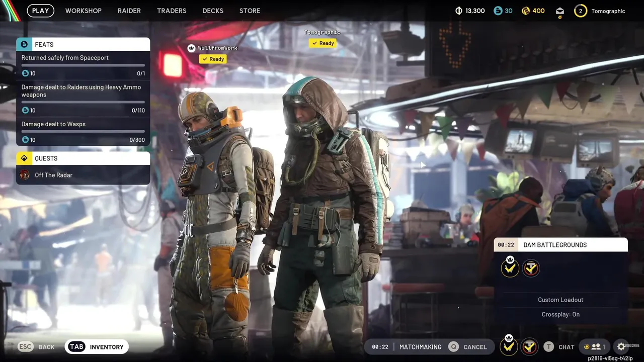Image resolution: width=644 pixels, height=362 pixels.
Task: Select feat 'Damage dealt to Wasps'
Action: click(83, 132)
